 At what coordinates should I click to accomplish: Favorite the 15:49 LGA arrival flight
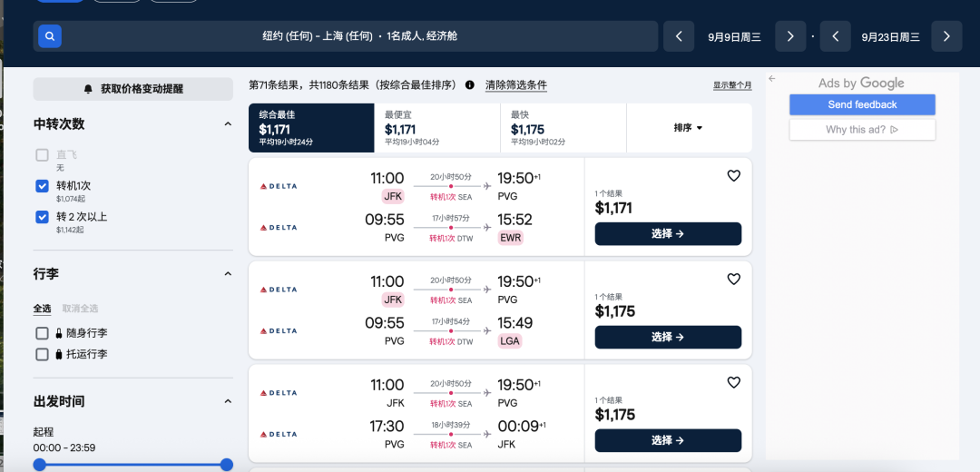pos(734,280)
